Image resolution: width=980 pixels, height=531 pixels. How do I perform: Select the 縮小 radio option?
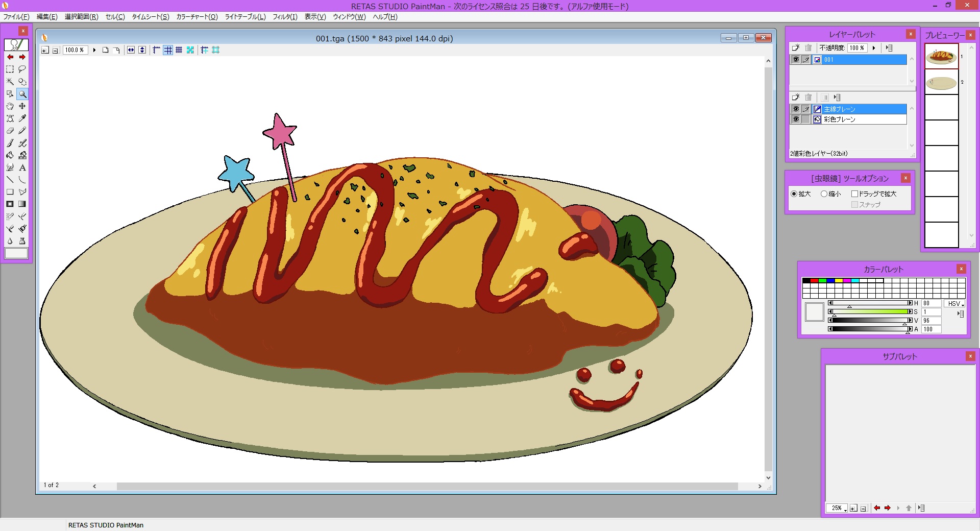(824, 194)
